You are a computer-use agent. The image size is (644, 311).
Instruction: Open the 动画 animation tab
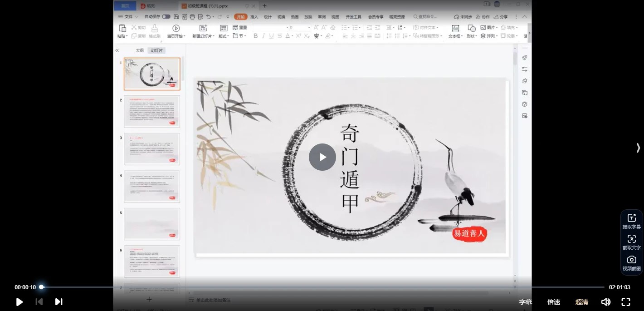point(295,17)
